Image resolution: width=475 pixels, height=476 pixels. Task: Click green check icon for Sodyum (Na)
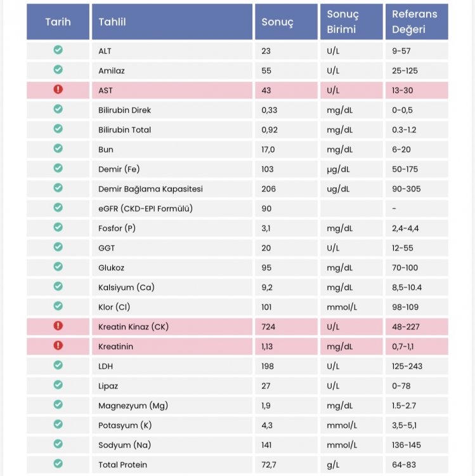coord(58,444)
